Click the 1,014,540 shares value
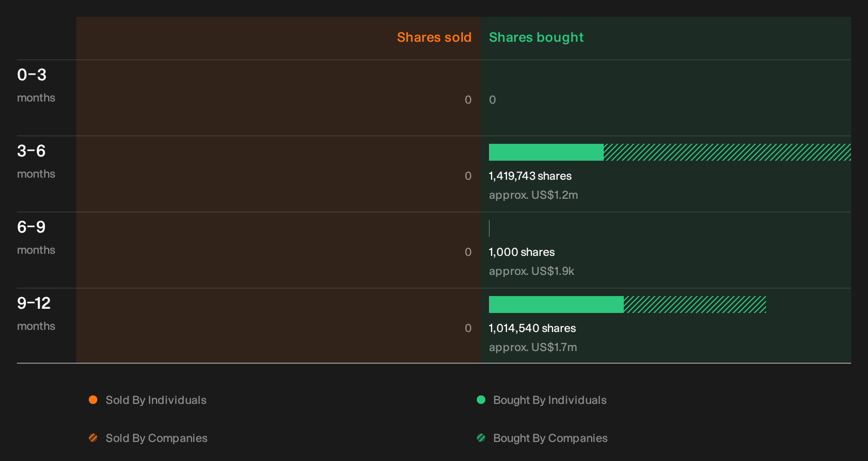 (532, 328)
